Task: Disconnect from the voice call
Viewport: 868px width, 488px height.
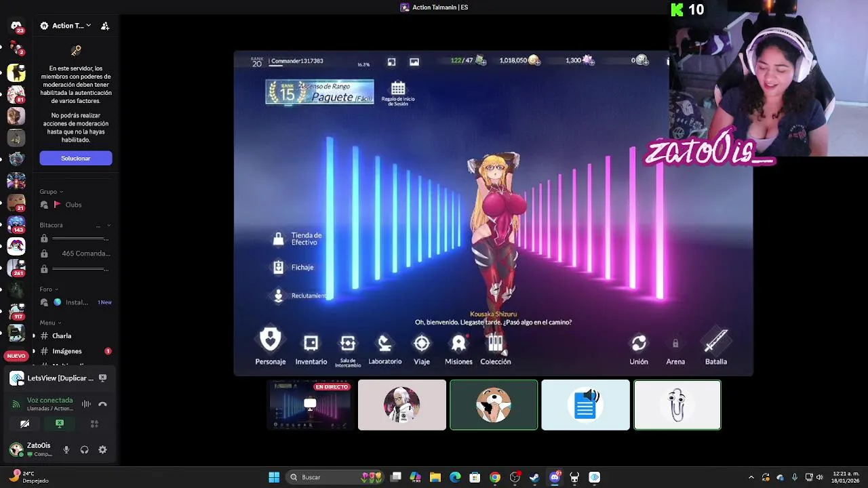Action: click(102, 404)
